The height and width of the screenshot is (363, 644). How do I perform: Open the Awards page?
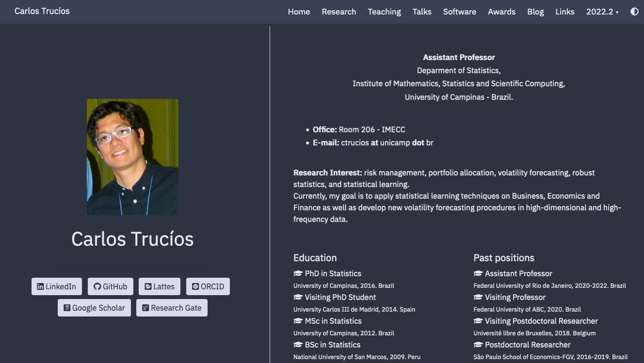[501, 12]
